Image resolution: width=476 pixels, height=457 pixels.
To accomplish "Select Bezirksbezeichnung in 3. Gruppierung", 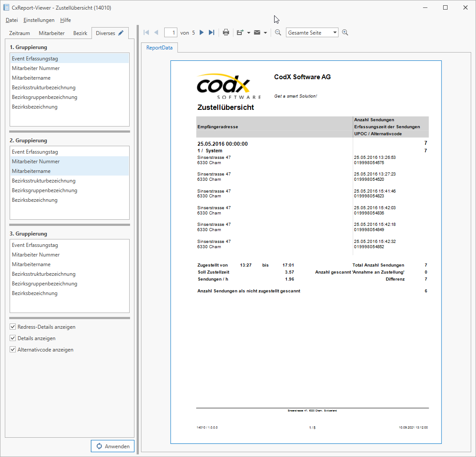I will click(x=70, y=293).
